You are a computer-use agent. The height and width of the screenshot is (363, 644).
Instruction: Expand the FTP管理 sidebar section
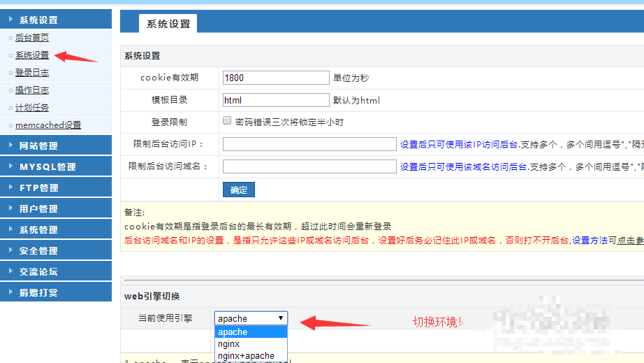coord(39,187)
